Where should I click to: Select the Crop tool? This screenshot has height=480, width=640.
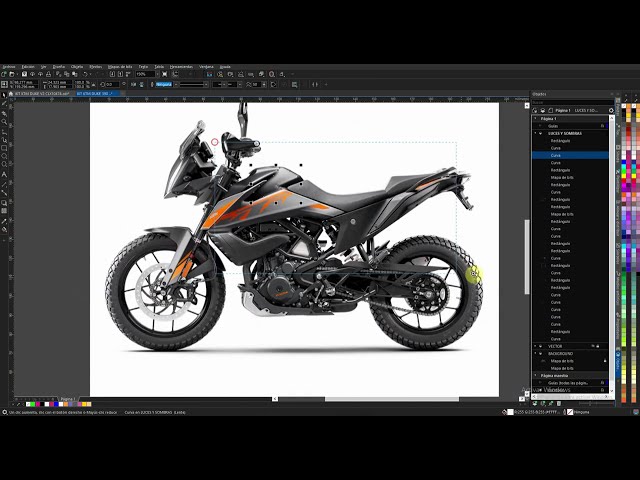pos(4,113)
